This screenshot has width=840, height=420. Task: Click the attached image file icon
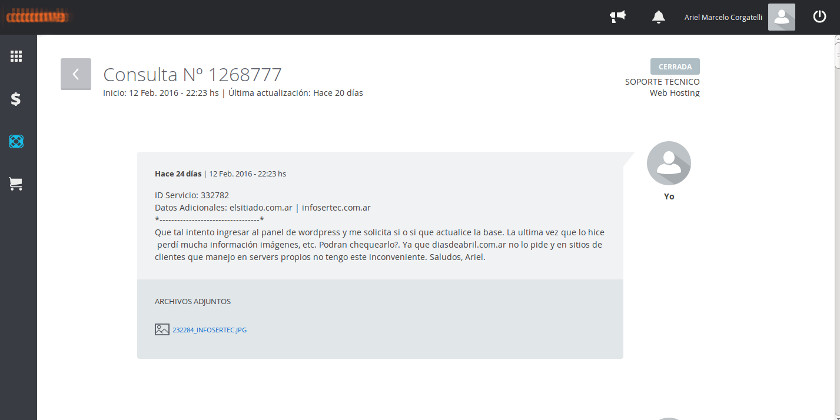tap(161, 329)
